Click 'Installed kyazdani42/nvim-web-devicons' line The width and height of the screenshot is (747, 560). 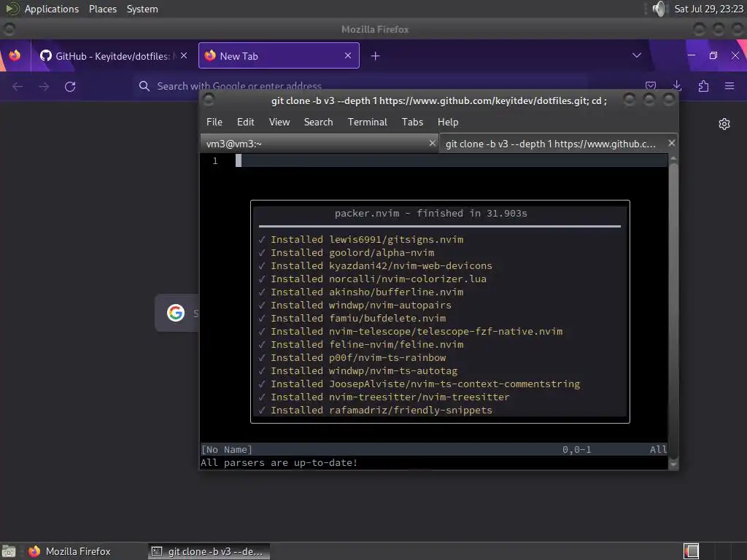pos(375,265)
